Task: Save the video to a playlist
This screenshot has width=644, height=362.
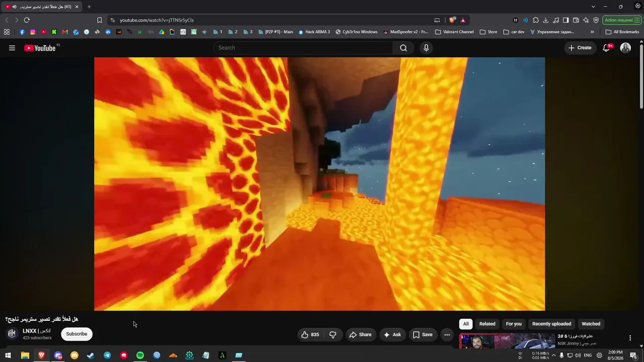Action: pyautogui.click(x=423, y=334)
